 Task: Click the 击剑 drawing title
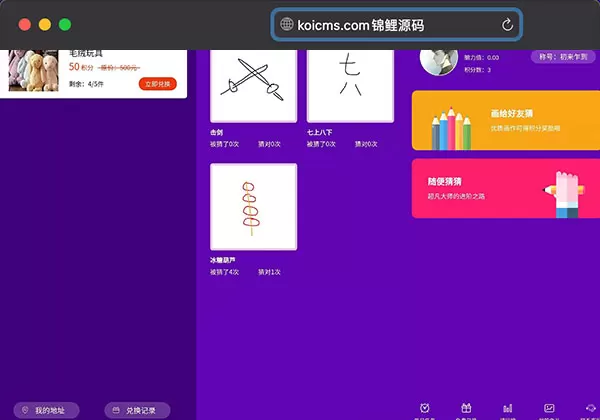pyautogui.click(x=217, y=132)
